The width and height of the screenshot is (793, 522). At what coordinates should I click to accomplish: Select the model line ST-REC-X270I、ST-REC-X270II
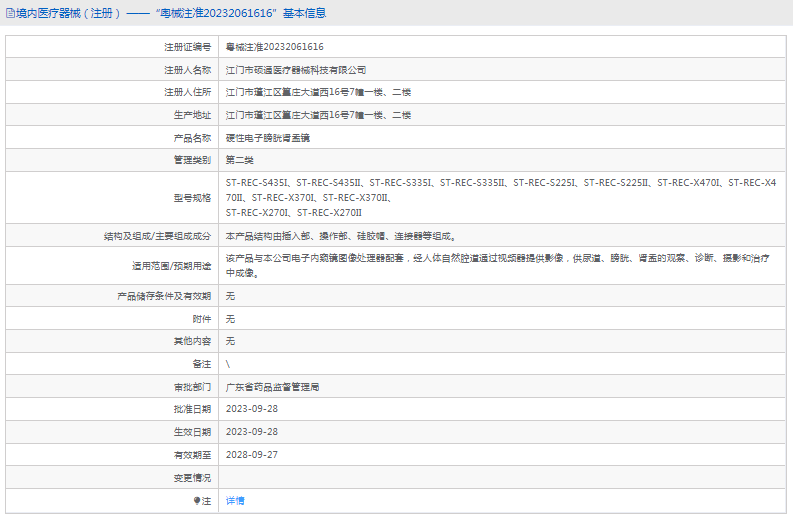pyautogui.click(x=294, y=213)
